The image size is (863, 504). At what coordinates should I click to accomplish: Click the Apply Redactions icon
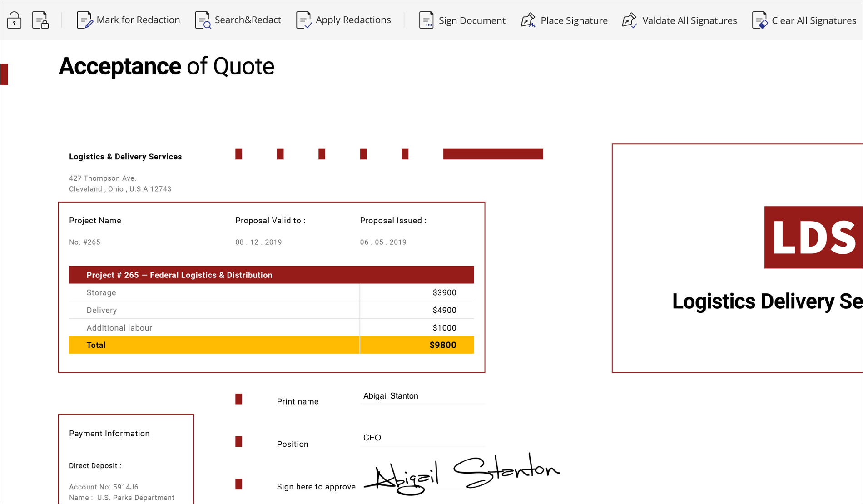pyautogui.click(x=303, y=20)
